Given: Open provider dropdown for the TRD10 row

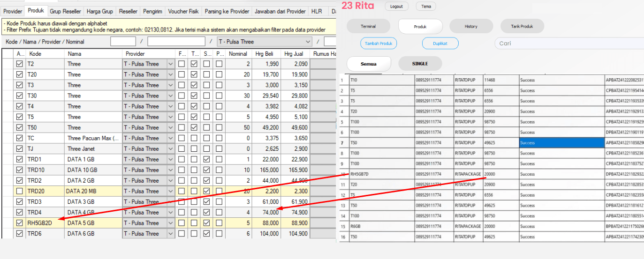Looking at the screenshot, I should coord(170,170).
